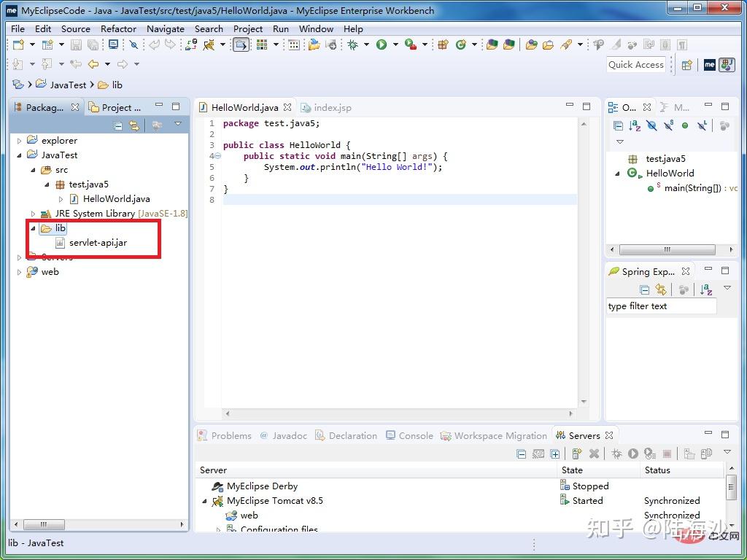Switch to the index.jsp editor tab
The image size is (747, 560).
(327, 108)
